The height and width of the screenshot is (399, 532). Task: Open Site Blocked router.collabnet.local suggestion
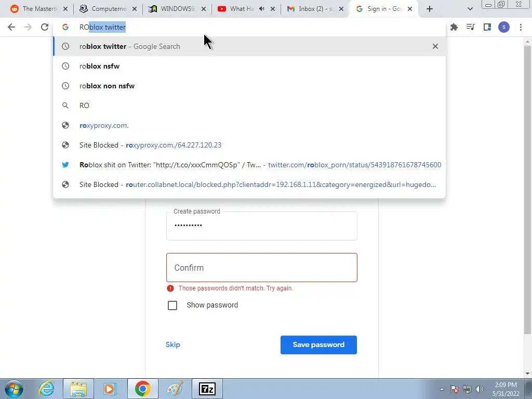tap(249, 184)
